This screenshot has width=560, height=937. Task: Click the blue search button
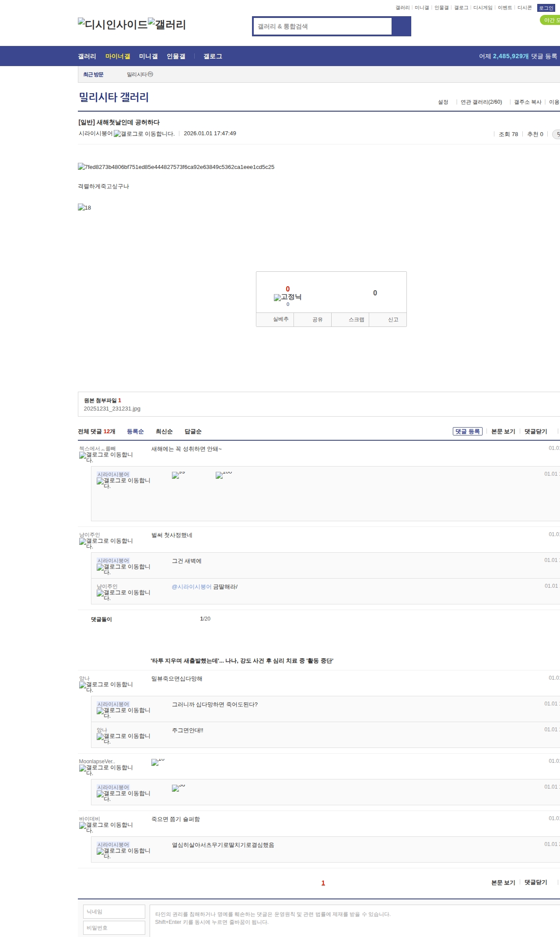pos(401,26)
